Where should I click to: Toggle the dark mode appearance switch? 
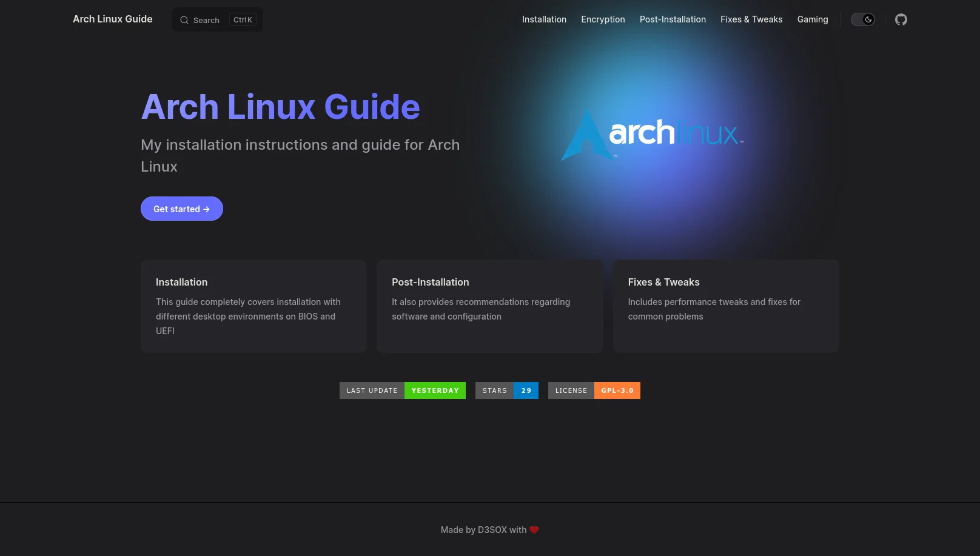pyautogui.click(x=863, y=19)
